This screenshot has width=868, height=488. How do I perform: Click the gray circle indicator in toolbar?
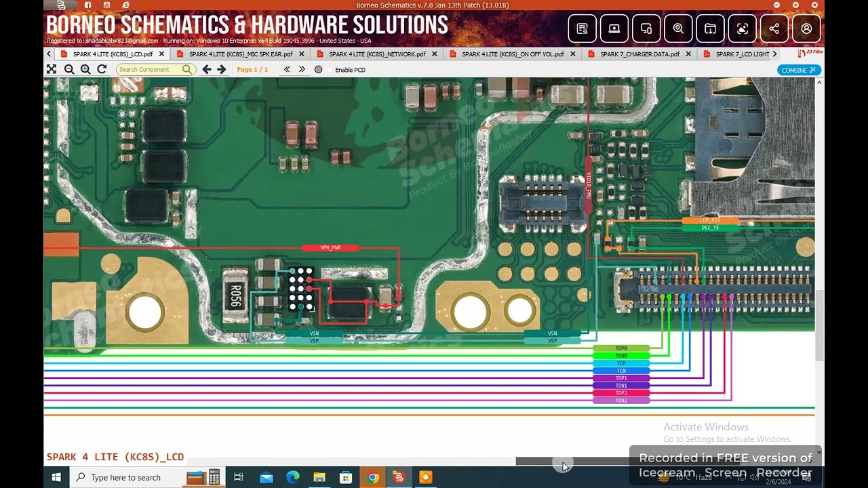318,70
